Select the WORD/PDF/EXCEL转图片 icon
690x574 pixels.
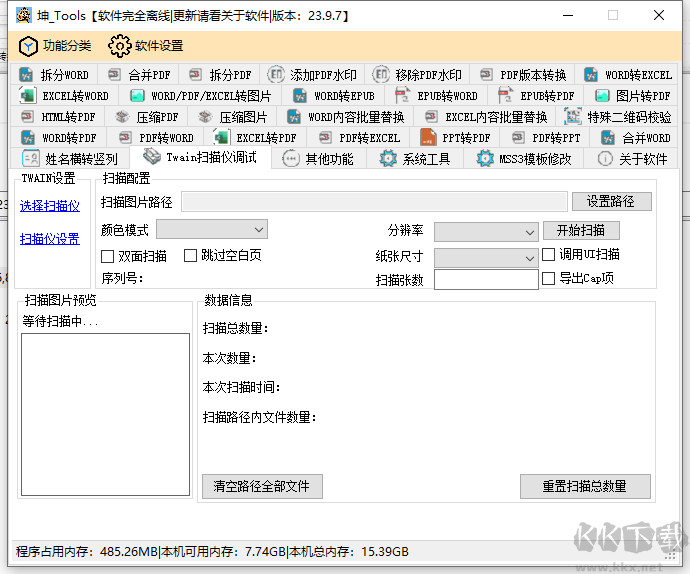(137, 96)
